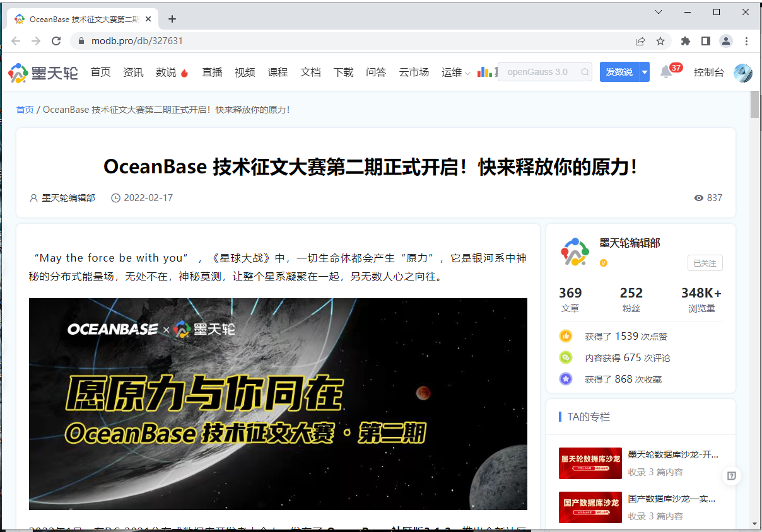Screen dimensions: 762x532
Task: Click the 获得了 1539 次点赞 text
Action: pos(626,337)
